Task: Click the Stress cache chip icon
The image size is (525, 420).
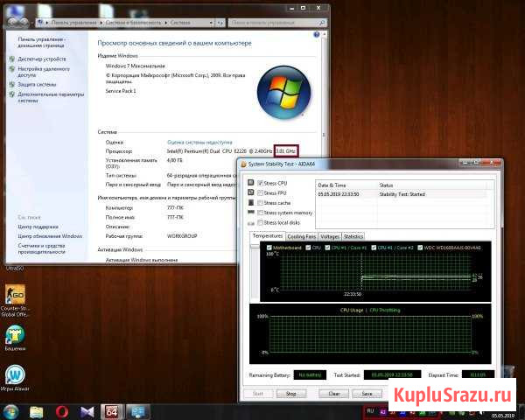Action: 251,202
